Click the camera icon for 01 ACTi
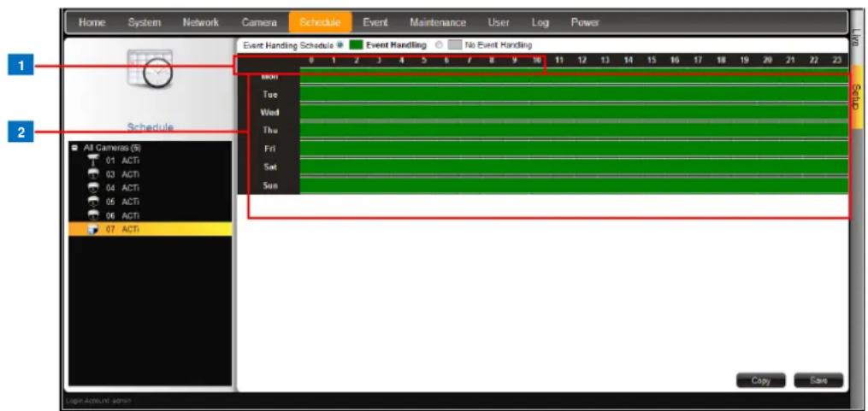The height and width of the screenshot is (411, 868). coord(93,161)
